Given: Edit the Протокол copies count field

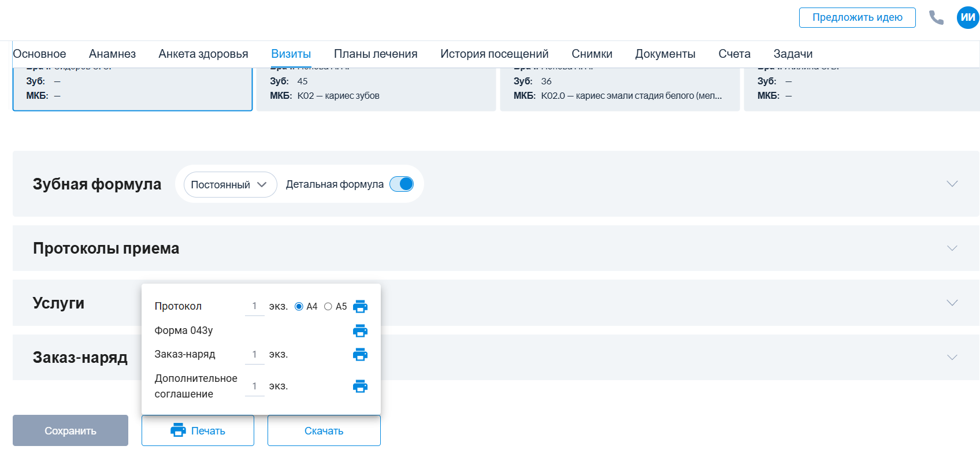Looking at the screenshot, I should (x=254, y=307).
